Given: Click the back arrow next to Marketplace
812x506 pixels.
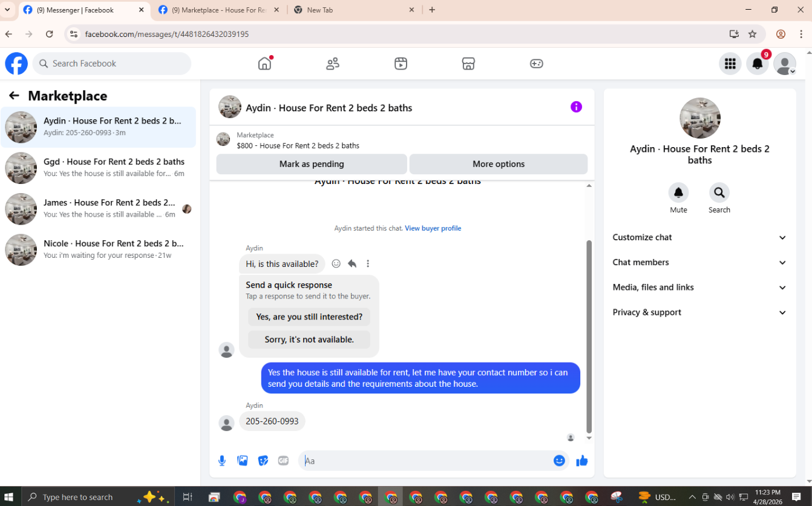Looking at the screenshot, I should pos(14,96).
